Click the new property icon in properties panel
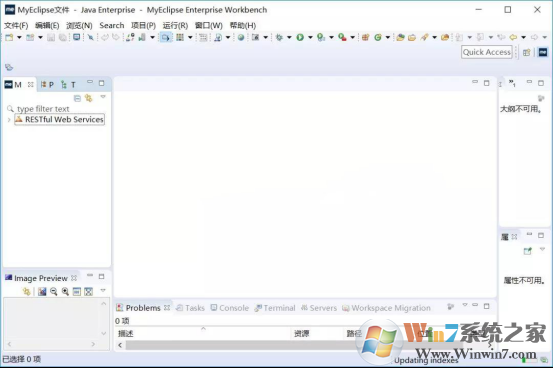Image resolution: width=553 pixels, height=368 pixels. 528,251
